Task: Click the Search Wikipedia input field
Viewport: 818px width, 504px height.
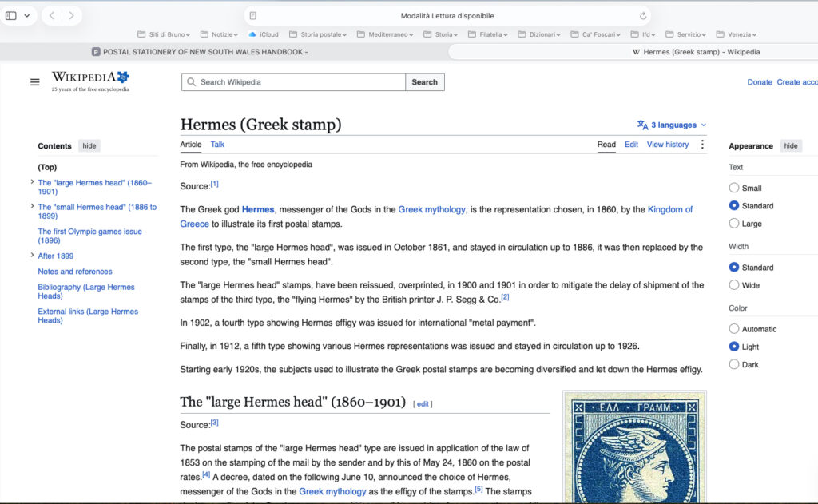Action: pyautogui.click(x=294, y=82)
